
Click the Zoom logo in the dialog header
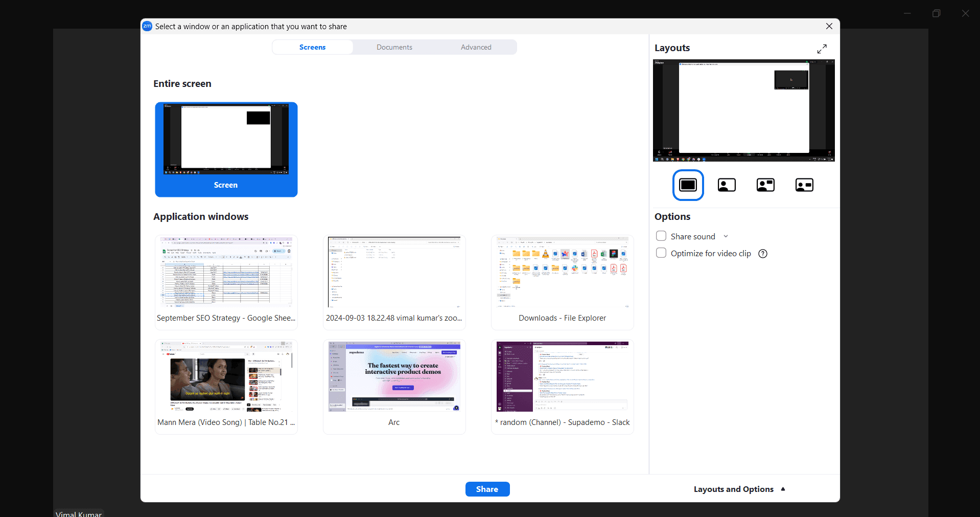coord(147,26)
